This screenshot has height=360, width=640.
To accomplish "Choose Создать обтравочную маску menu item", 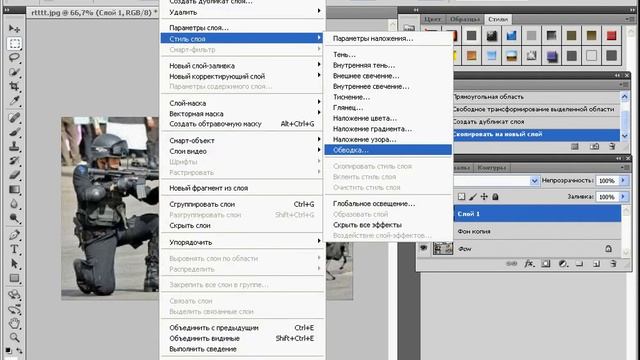I will [242, 124].
